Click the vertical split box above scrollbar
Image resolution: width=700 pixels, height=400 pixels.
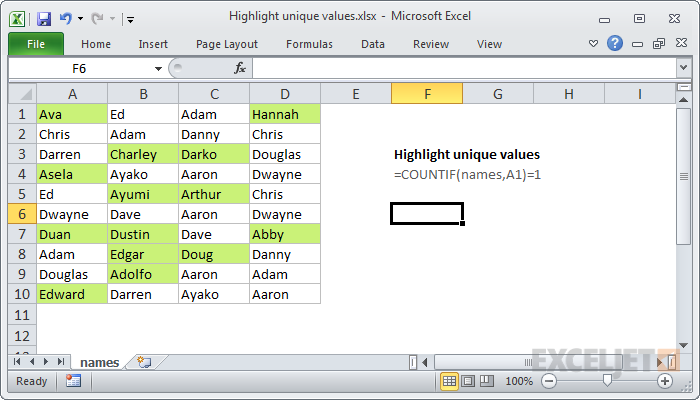pos(683,87)
